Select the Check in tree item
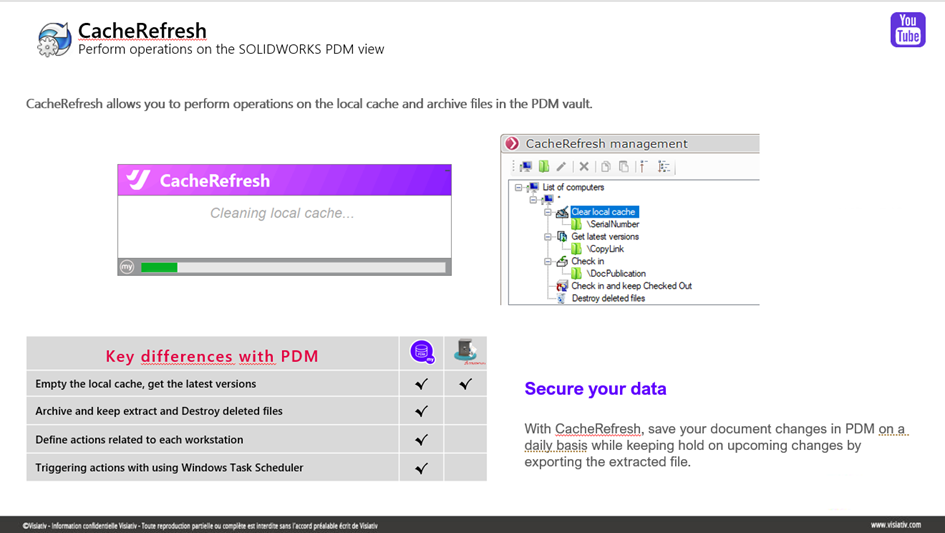This screenshot has width=945, height=533. click(588, 261)
